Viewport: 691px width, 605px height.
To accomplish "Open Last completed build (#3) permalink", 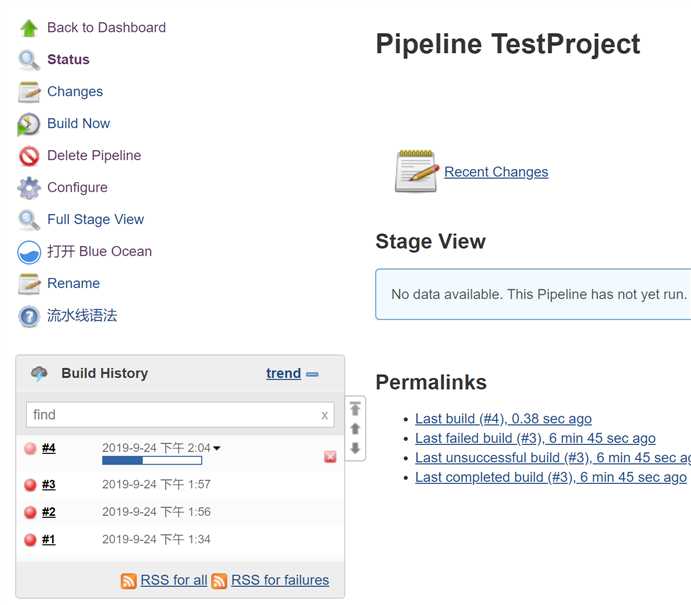I will click(x=551, y=477).
